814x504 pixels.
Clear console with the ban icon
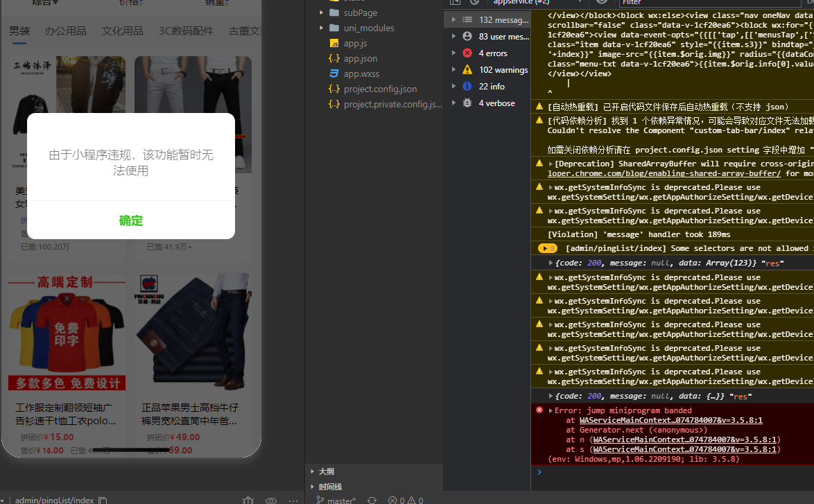pyautogui.click(x=474, y=1)
